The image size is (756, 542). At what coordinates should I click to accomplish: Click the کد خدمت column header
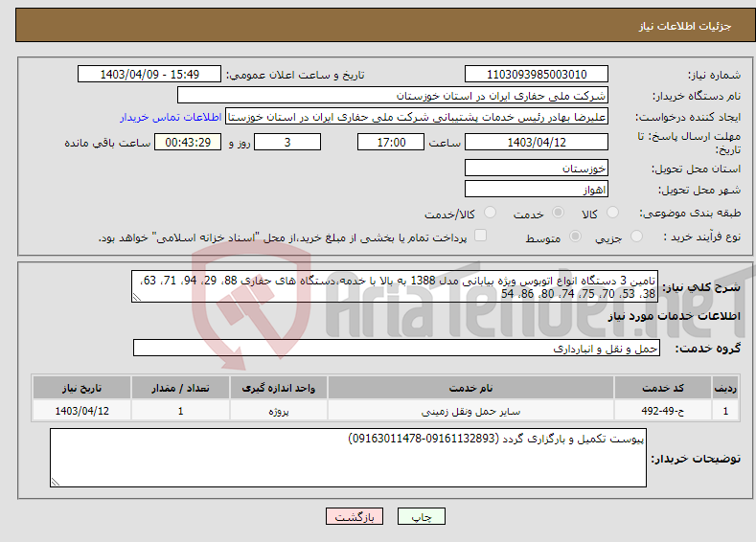[663, 388]
